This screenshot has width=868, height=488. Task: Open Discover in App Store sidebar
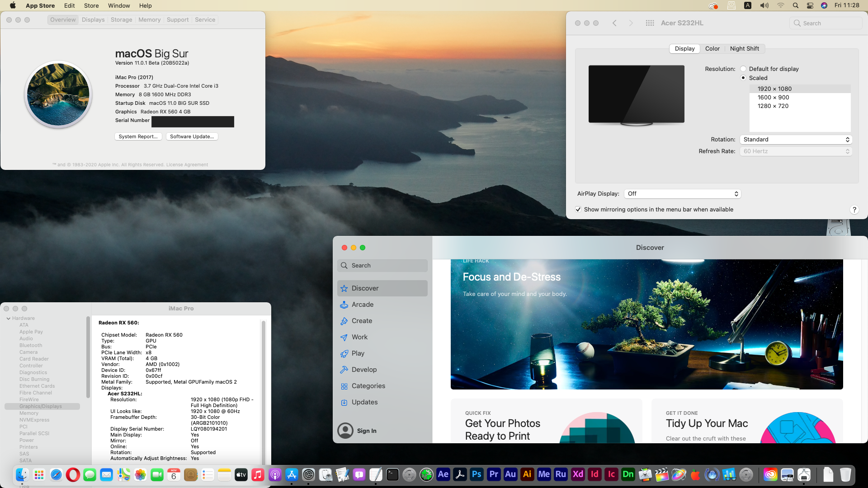coord(382,288)
